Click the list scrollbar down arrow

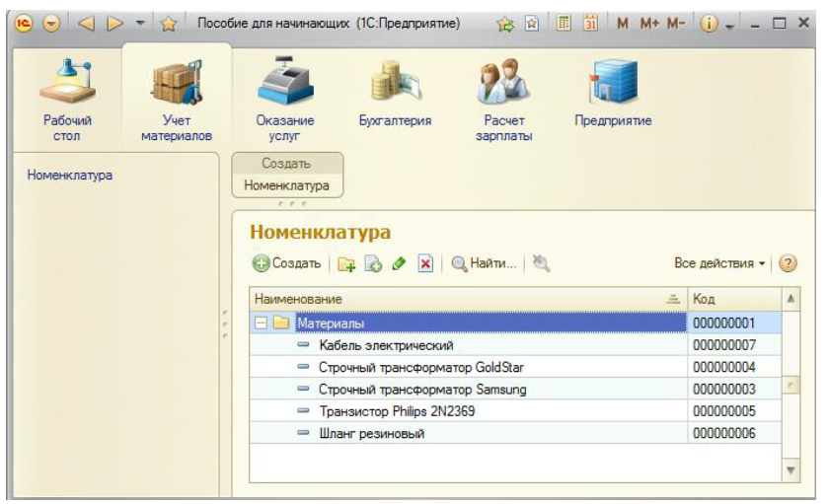(790, 470)
